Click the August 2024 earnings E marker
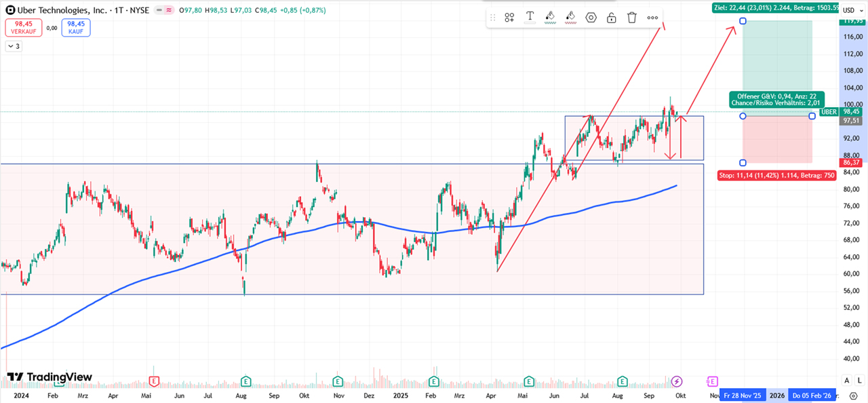 [246, 381]
